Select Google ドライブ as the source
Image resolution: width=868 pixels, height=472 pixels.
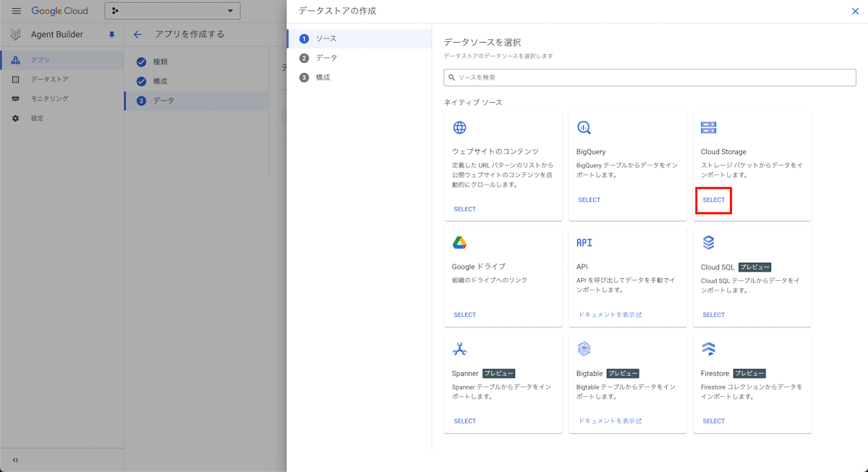pyautogui.click(x=465, y=315)
